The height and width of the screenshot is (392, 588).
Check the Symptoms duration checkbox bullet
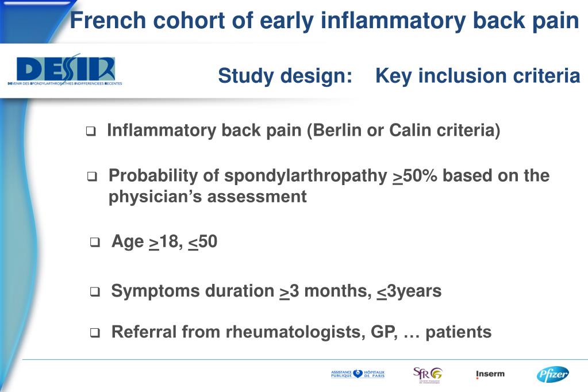click(95, 291)
